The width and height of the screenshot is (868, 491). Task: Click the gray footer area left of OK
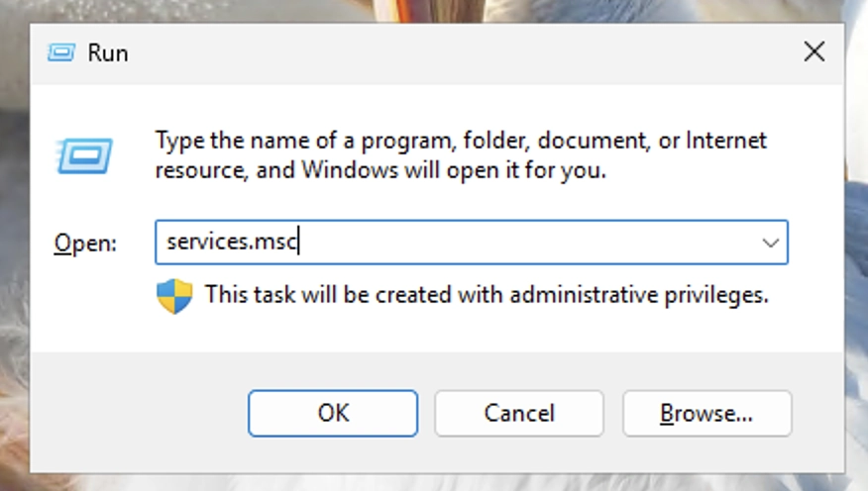coord(139,413)
